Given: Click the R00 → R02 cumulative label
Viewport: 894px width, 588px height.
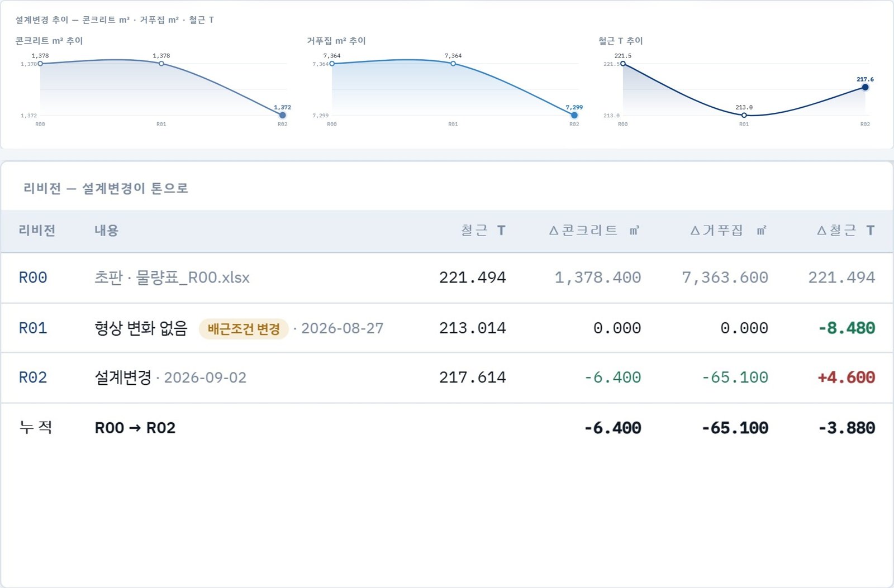Looking at the screenshot, I should pyautogui.click(x=135, y=428).
